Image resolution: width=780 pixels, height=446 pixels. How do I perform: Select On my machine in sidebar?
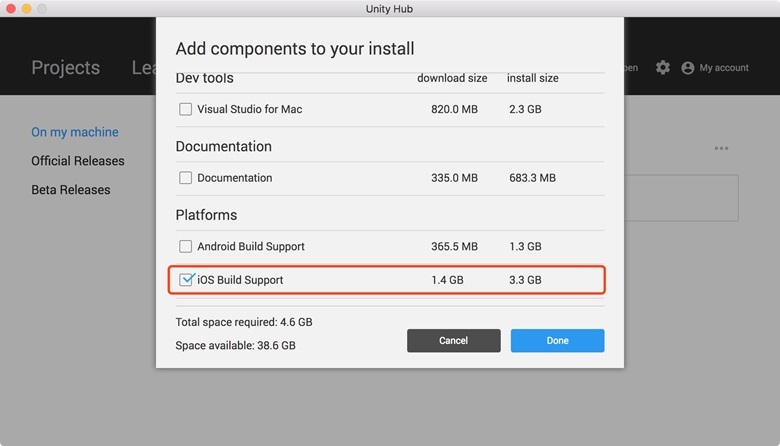pyautogui.click(x=75, y=132)
